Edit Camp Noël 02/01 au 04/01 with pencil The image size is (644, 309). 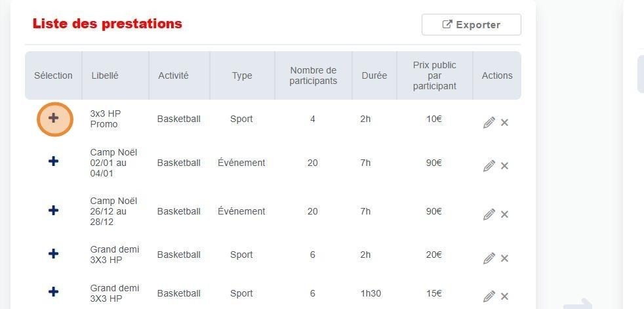point(489,166)
